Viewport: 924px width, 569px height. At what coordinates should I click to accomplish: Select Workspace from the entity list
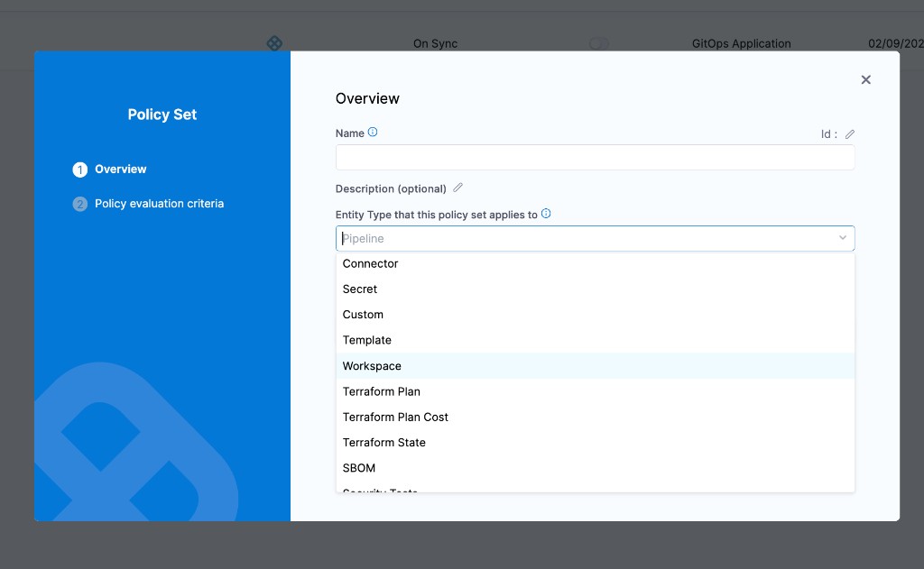point(372,366)
